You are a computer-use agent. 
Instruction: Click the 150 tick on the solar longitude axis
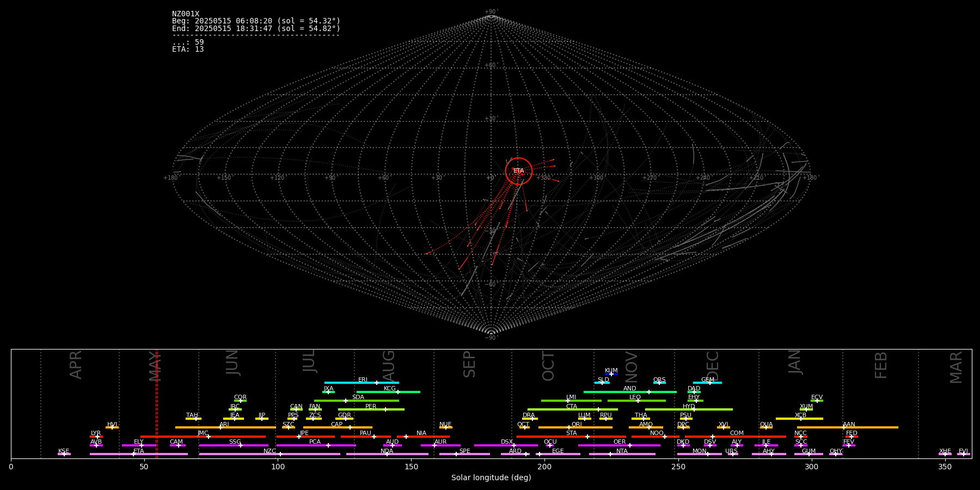[x=411, y=467]
